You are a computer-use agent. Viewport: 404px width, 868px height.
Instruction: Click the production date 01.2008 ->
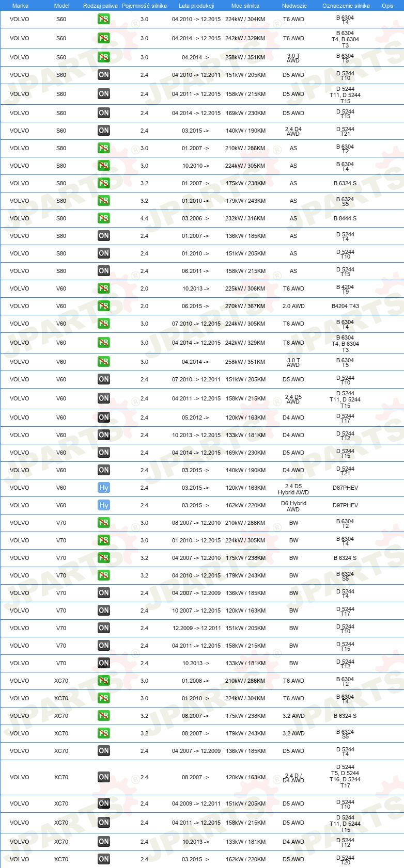point(195,681)
